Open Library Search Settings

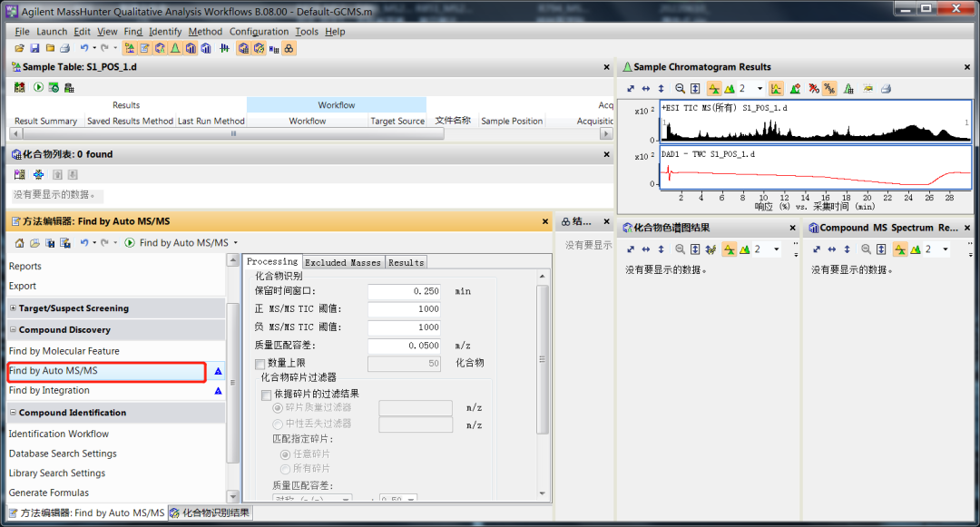[x=57, y=473]
